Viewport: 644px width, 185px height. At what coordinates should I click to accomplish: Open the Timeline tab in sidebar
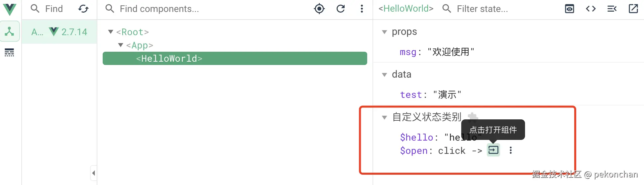click(x=9, y=52)
